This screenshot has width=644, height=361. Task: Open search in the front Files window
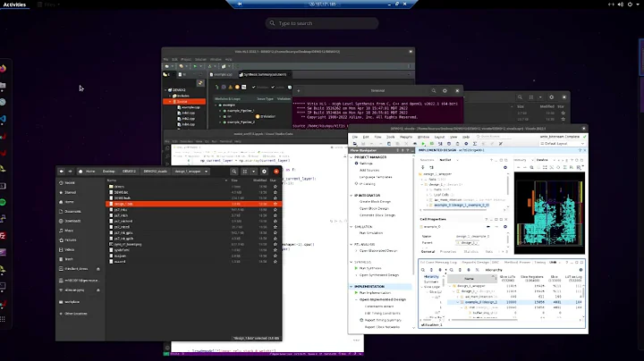(233, 172)
